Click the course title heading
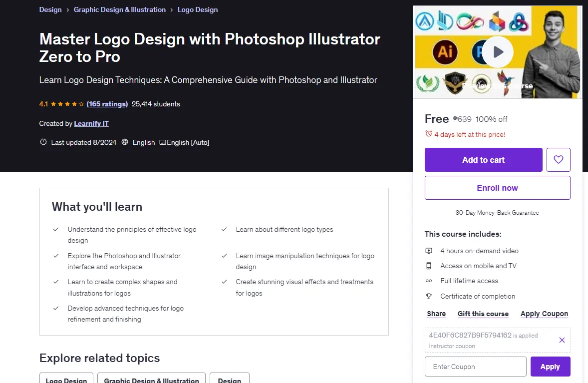Image resolution: width=588 pixels, height=383 pixels. (x=210, y=47)
